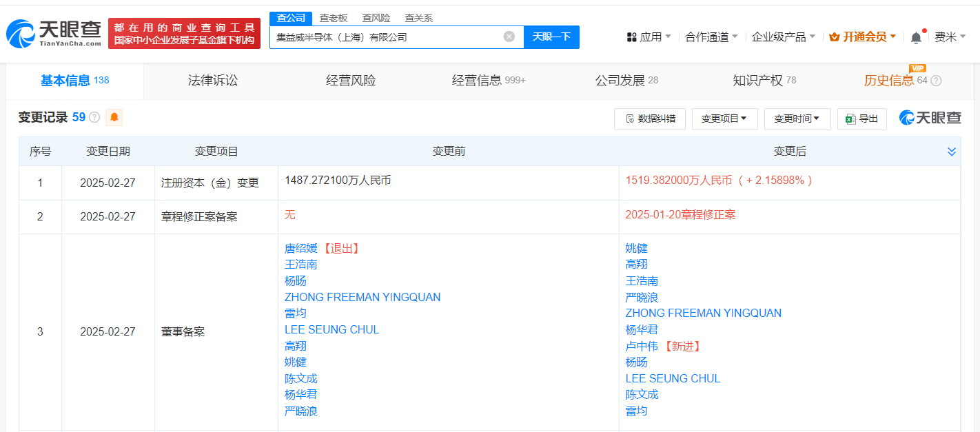Open the 费米 user account menu
The height and width of the screenshot is (432, 980).
pos(950,37)
